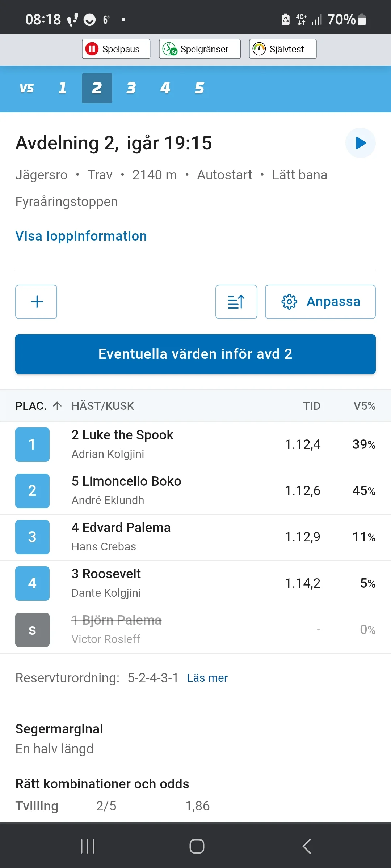
Task: Tap the plus add button
Action: tap(36, 302)
